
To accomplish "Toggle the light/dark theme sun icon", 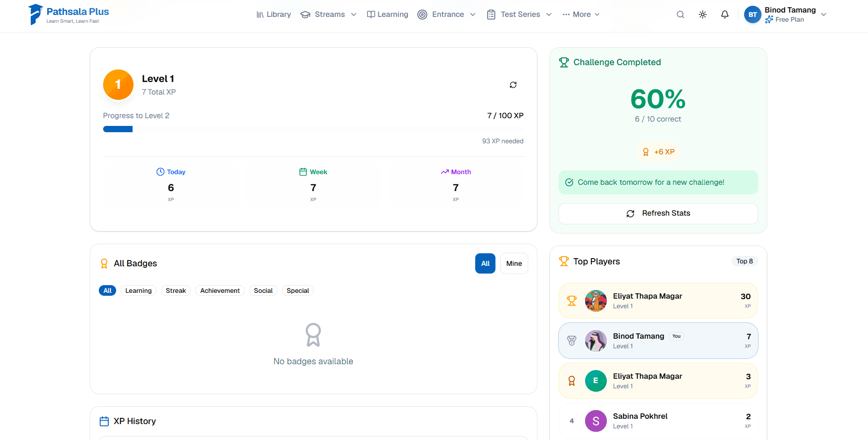I will 703,14.
